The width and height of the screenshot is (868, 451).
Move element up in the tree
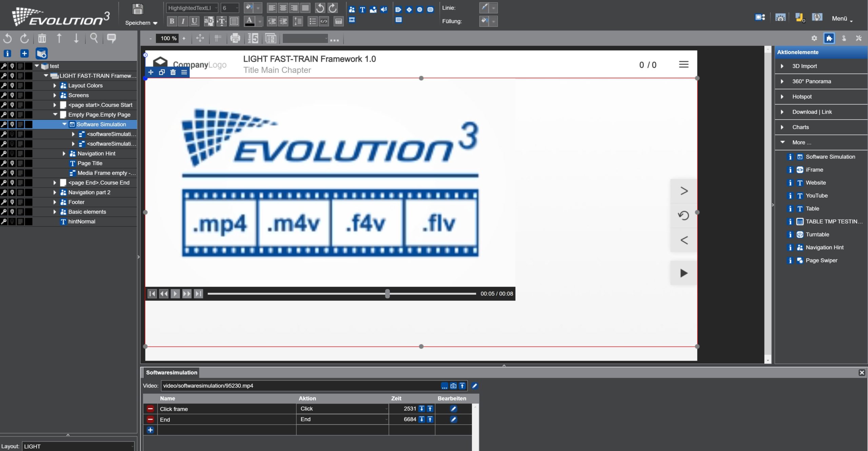point(59,38)
